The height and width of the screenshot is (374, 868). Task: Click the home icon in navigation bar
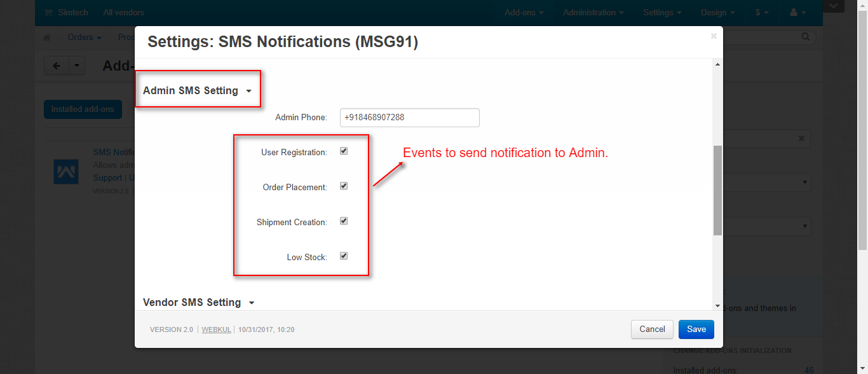[46, 38]
